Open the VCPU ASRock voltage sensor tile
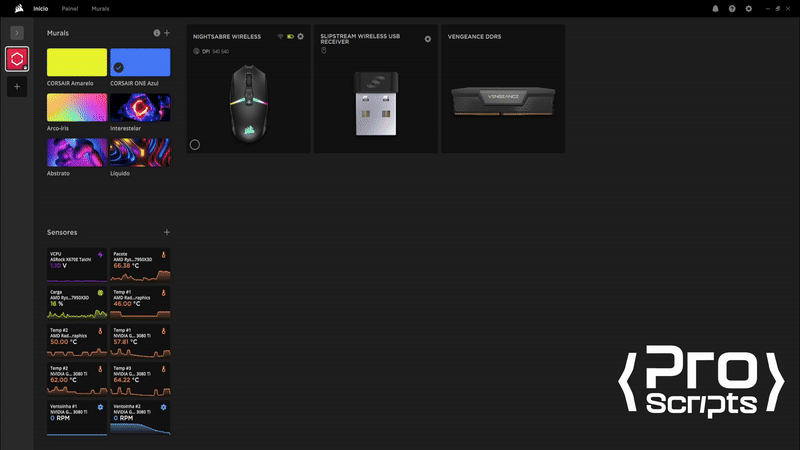Viewport: 800px width, 450px height. click(x=77, y=264)
